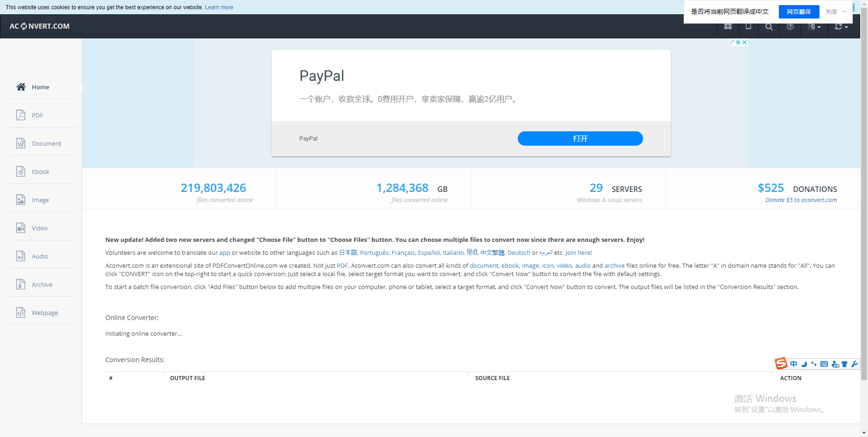Click the Sogou S logo on IME bar

(781, 363)
